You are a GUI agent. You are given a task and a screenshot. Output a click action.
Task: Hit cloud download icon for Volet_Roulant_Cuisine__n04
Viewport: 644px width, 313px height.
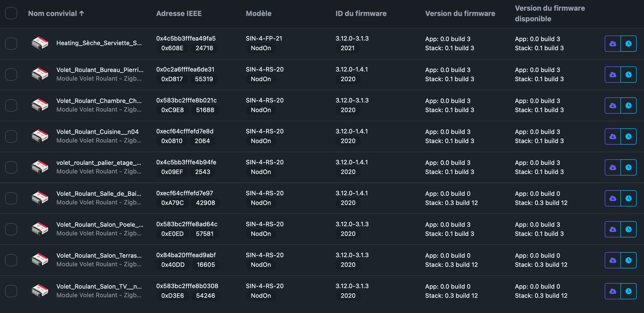click(x=612, y=137)
